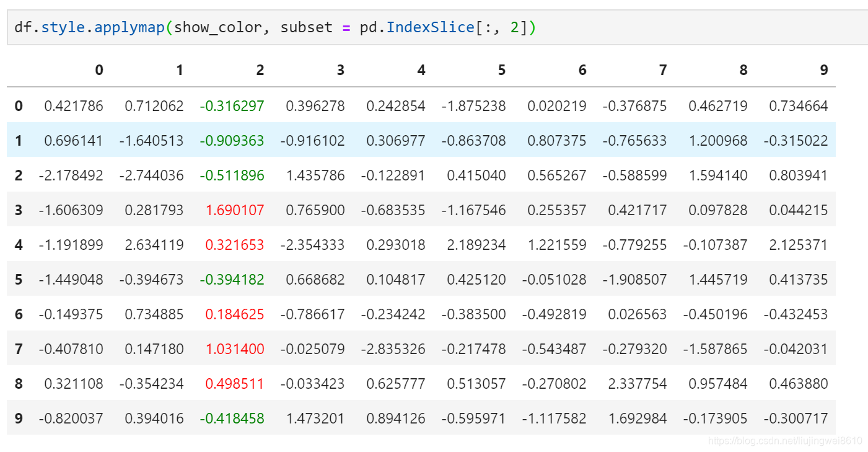Screen dimensions: 868x452
Task: Click row index label 5
Action: pyautogui.click(x=19, y=279)
